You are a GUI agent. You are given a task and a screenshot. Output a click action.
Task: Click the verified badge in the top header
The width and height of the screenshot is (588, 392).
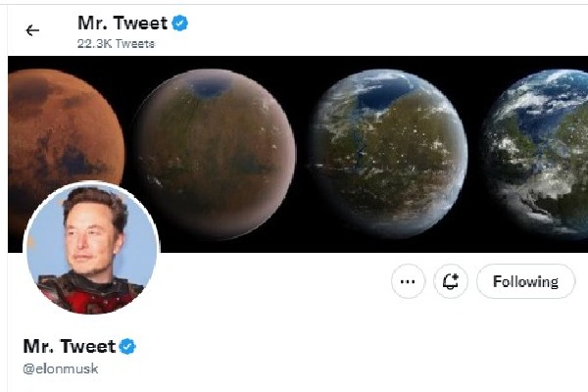[180, 23]
